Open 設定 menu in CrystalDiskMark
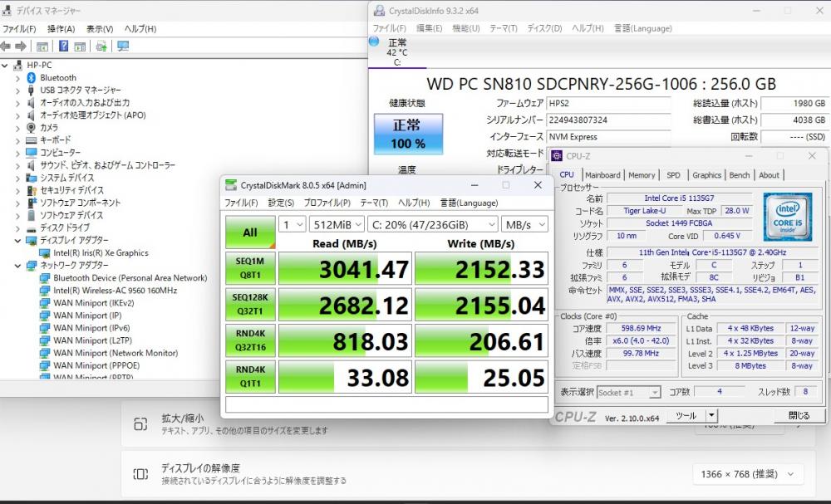 [281, 203]
